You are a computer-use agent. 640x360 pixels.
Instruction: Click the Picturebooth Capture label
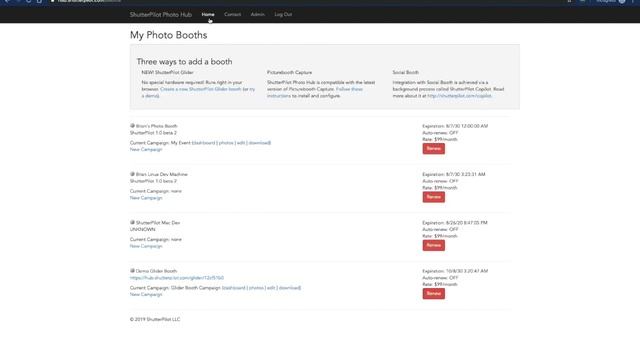289,72
